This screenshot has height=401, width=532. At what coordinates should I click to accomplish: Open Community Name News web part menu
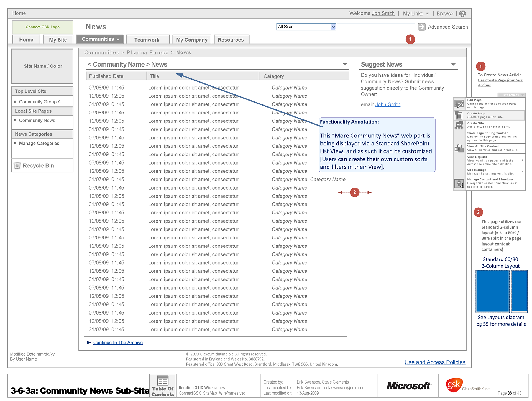345,64
